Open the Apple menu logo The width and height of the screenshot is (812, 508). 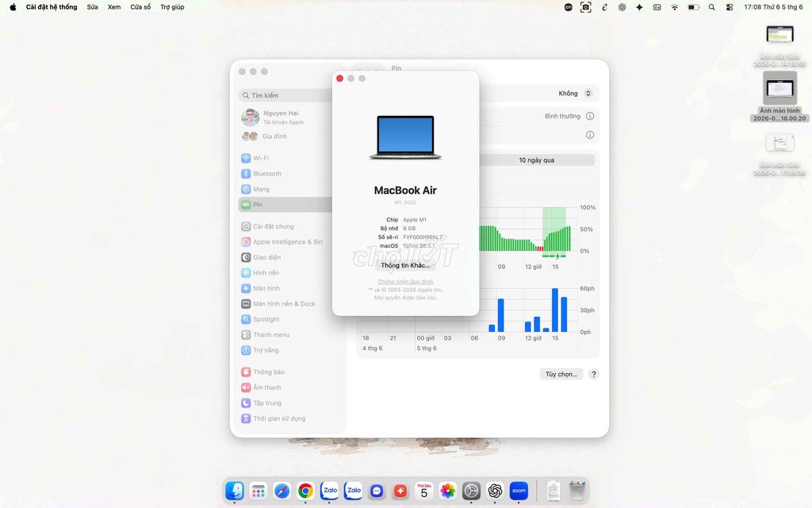[13, 6]
